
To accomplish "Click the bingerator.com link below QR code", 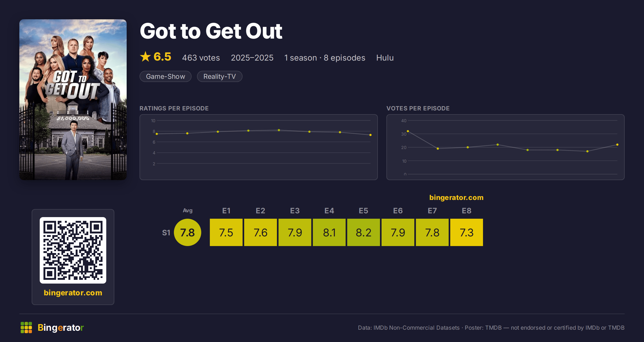I will [73, 293].
